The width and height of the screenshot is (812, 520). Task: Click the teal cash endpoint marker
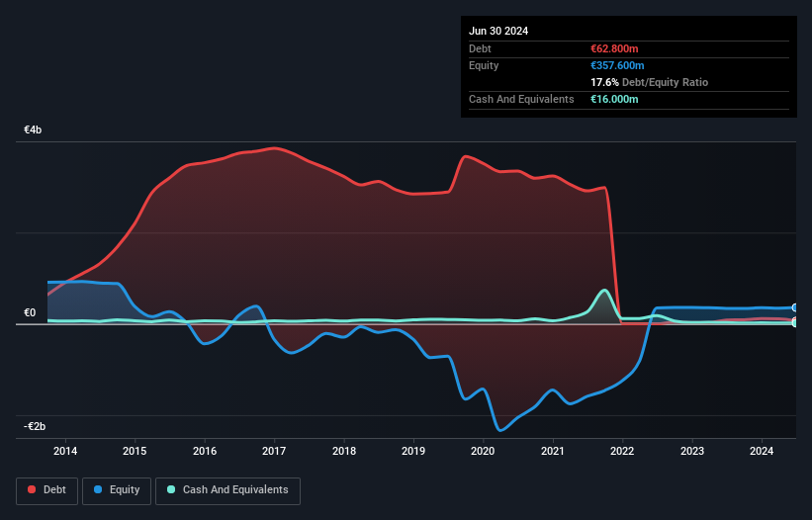click(x=795, y=323)
